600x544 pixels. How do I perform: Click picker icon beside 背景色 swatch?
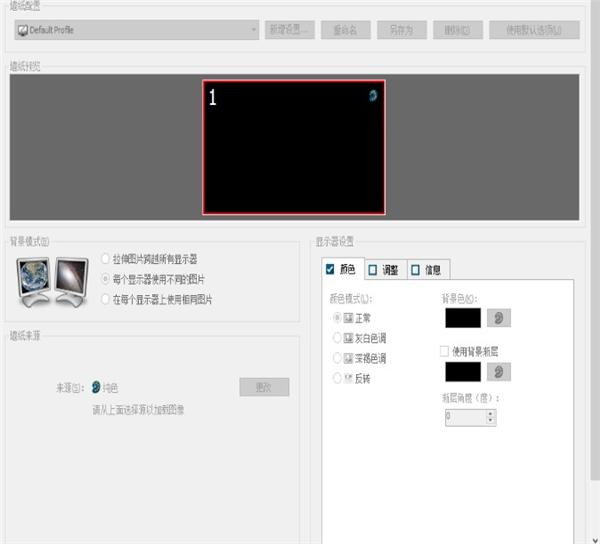(499, 318)
